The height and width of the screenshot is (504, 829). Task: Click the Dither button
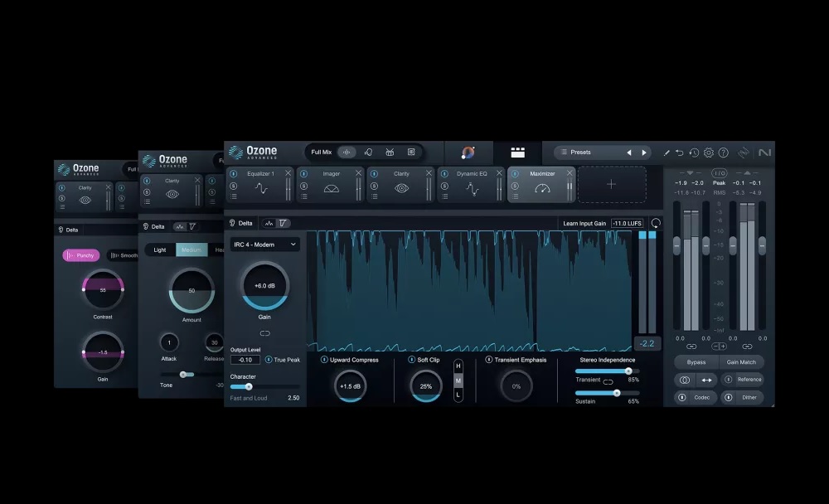click(744, 398)
